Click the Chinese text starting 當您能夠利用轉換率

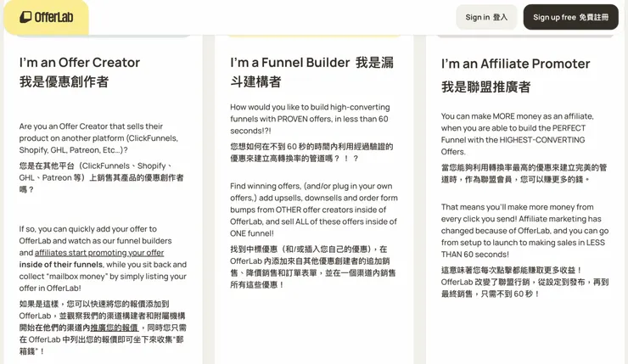point(524,173)
